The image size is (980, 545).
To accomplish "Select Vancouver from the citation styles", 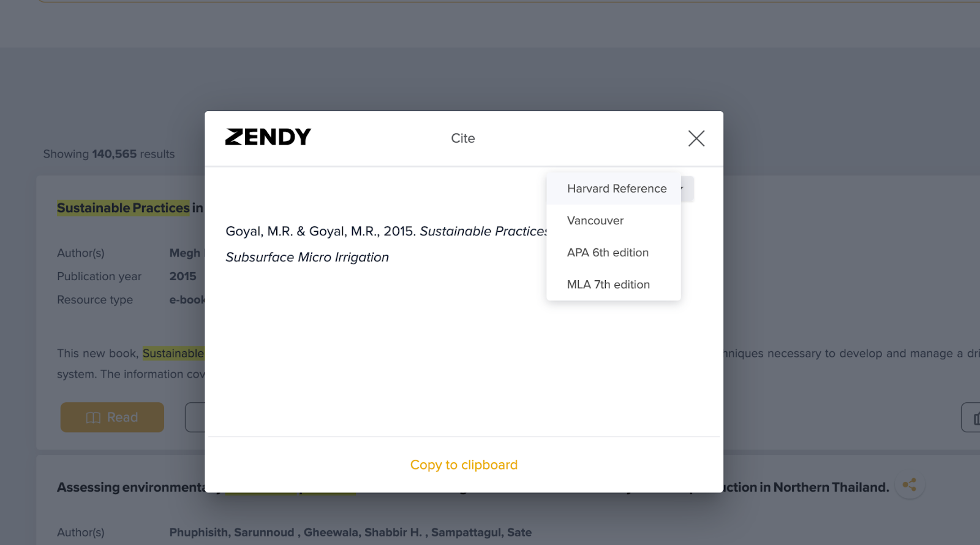I will (595, 221).
